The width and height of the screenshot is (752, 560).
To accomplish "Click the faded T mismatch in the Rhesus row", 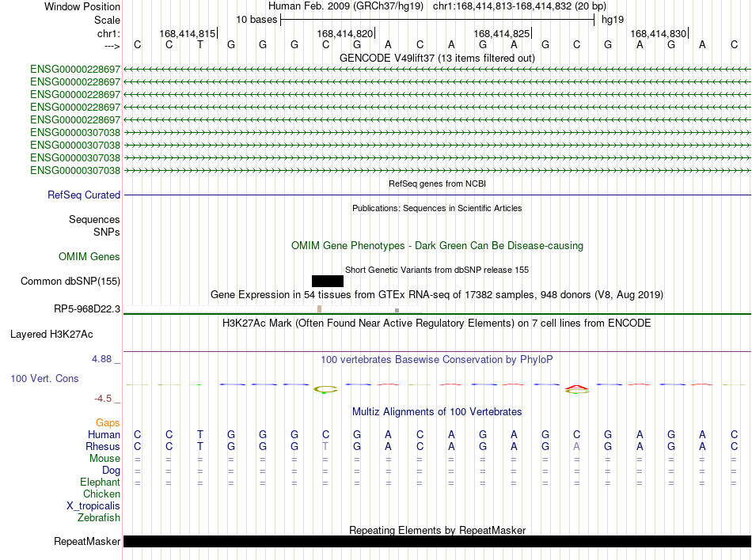I will (x=325, y=446).
